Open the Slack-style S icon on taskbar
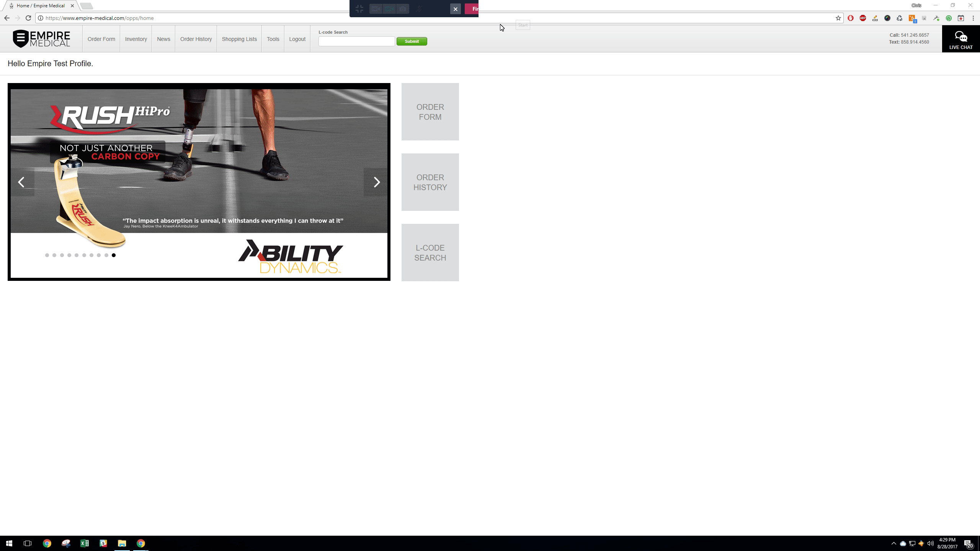Image resolution: width=980 pixels, height=551 pixels. pyautogui.click(x=103, y=543)
